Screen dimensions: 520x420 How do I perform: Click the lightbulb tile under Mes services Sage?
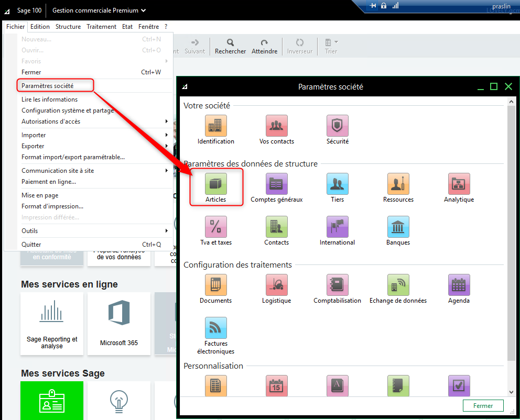point(118,401)
